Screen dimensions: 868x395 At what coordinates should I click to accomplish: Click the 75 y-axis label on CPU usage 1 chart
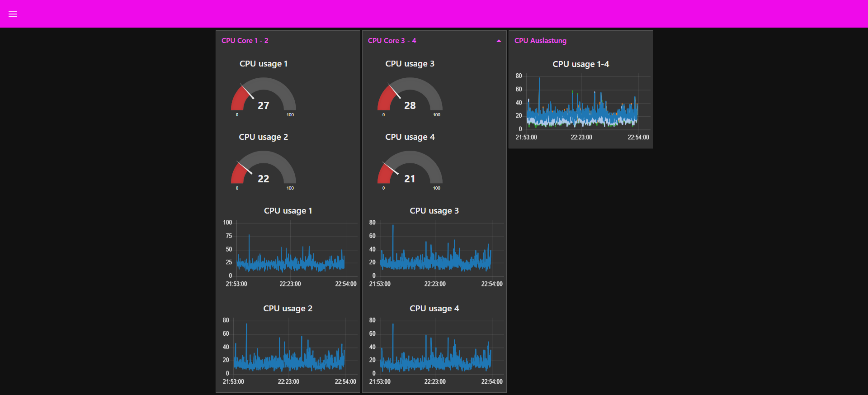(x=229, y=236)
